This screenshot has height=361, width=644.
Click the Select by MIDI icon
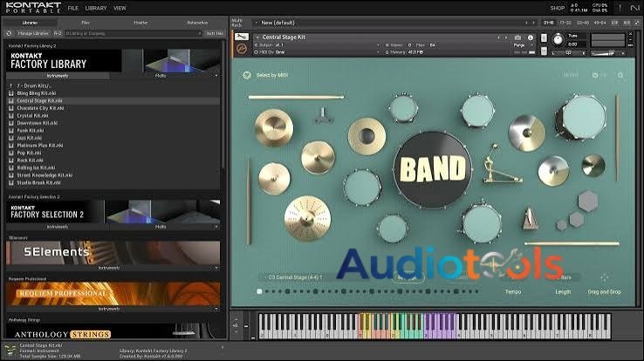coord(246,75)
